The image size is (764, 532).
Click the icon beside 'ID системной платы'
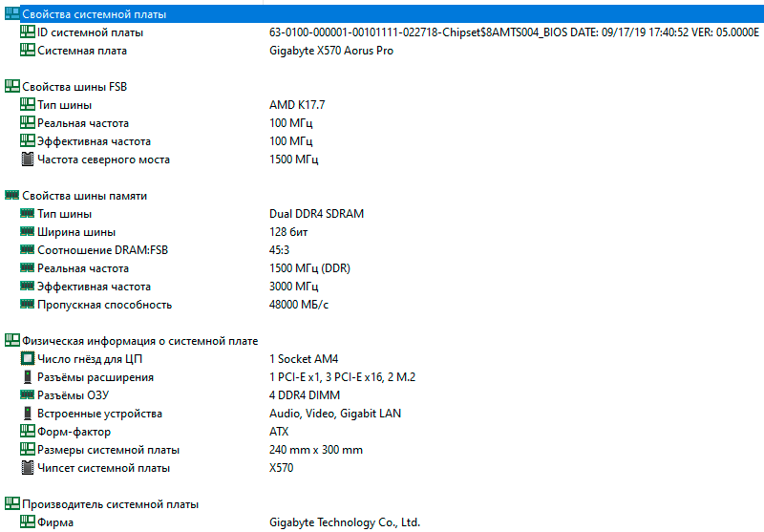28,32
